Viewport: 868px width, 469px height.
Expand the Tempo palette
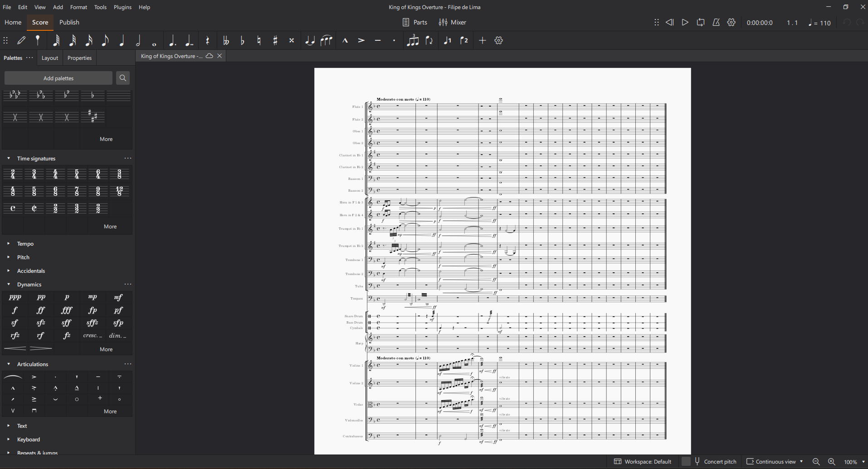(x=8, y=243)
